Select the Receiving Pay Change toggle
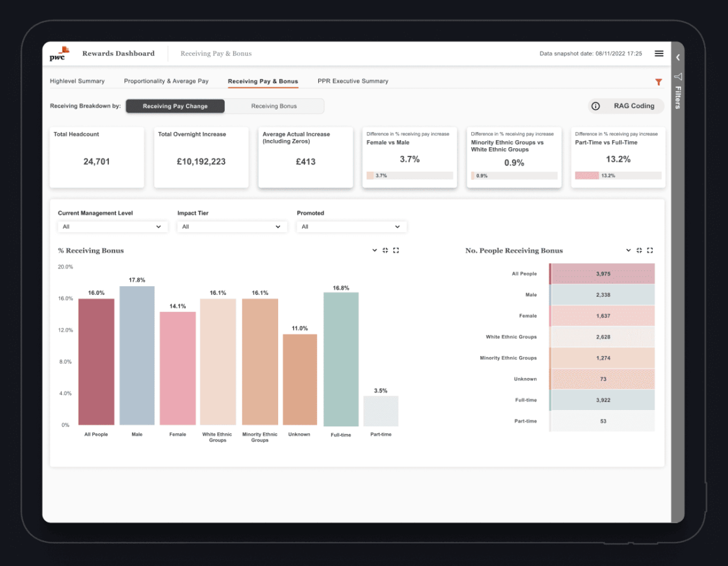728x566 pixels. click(x=175, y=106)
